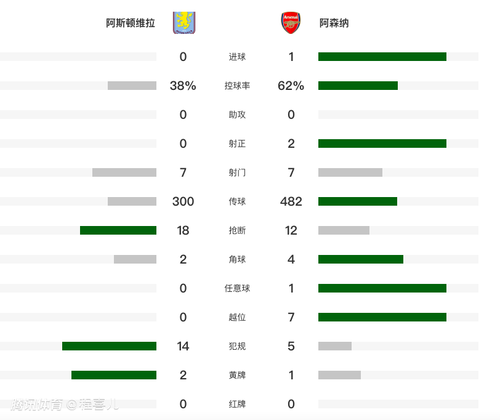Screen dimensions: 500x420
Task: Click Arsenal's green 62% possession bar
Action: point(358,86)
